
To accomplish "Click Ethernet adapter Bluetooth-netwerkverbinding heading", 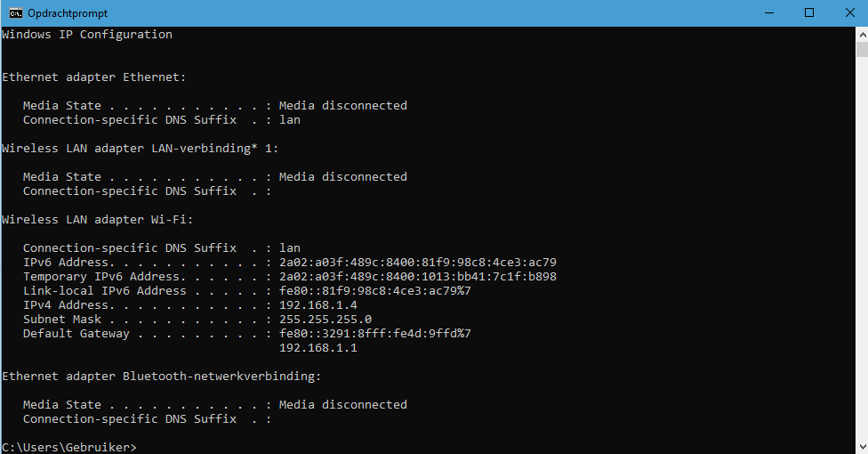I will point(161,376).
